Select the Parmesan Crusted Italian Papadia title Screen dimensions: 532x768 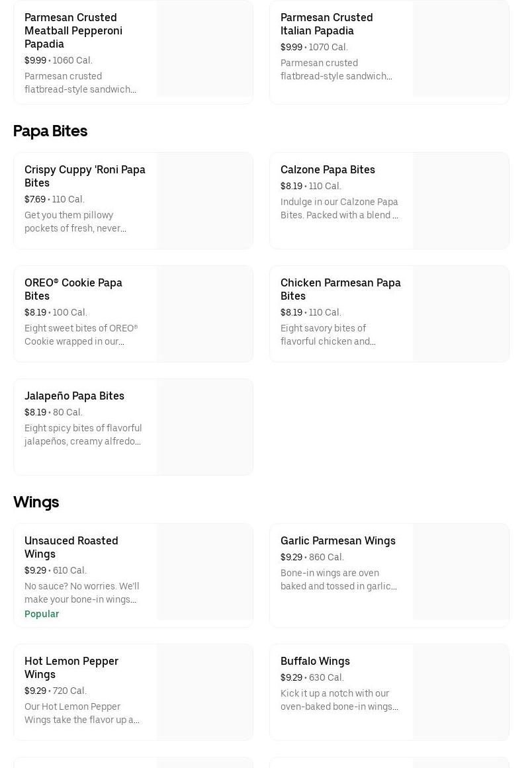[326, 24]
